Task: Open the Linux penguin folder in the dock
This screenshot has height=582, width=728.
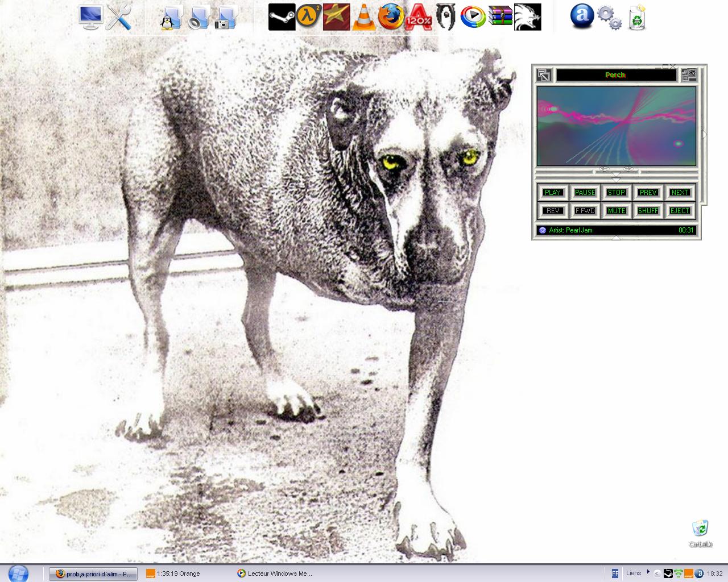Action: 170,18
